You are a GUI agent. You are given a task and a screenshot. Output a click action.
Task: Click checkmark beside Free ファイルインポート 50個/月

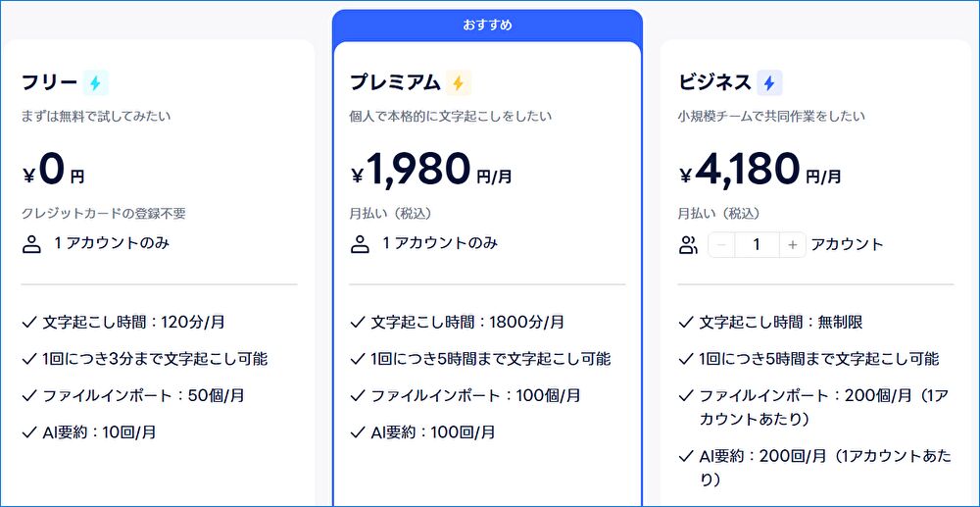[x=28, y=396]
